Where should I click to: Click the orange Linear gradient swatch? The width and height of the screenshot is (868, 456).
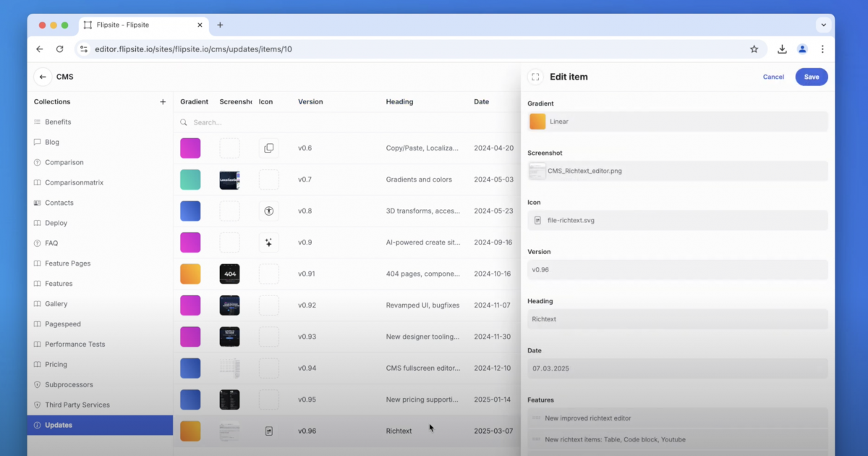tap(537, 122)
